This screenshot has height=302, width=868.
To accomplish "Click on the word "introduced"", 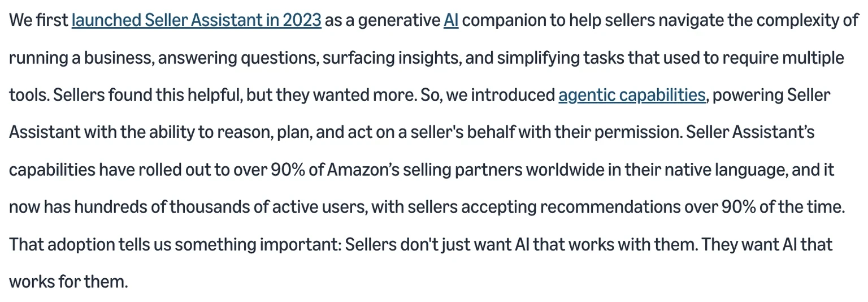I will (513, 96).
